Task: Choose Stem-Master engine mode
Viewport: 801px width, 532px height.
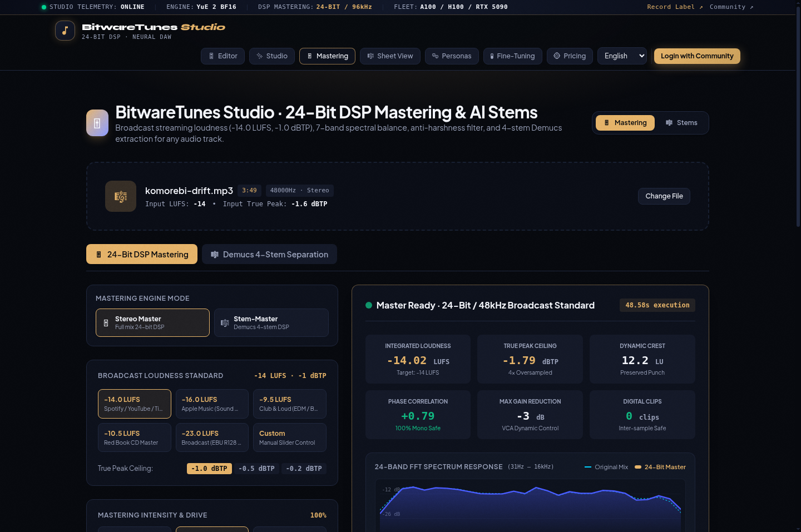Action: (271, 322)
